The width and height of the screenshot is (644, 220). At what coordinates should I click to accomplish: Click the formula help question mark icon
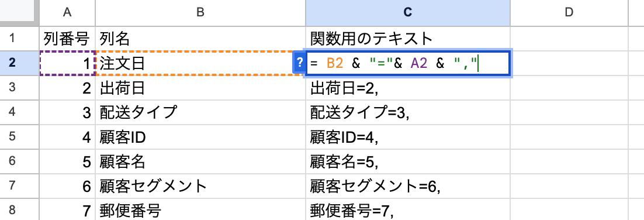coord(299,63)
